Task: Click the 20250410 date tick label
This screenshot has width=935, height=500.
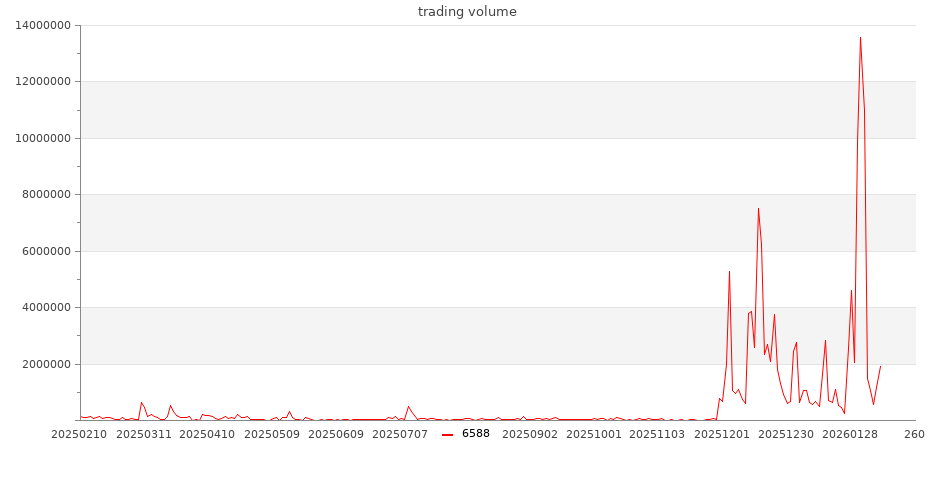Action: coord(207,434)
